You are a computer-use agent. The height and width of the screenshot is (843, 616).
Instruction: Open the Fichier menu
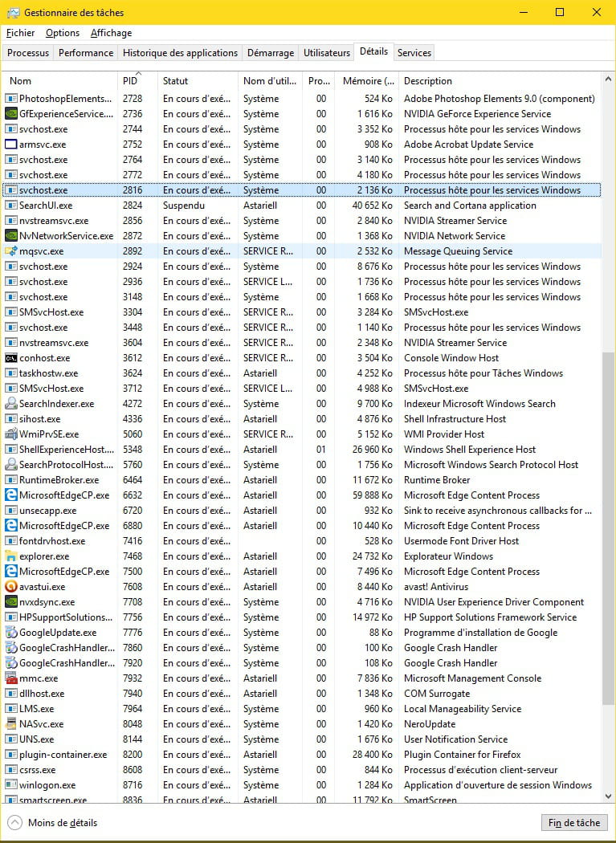[20, 33]
